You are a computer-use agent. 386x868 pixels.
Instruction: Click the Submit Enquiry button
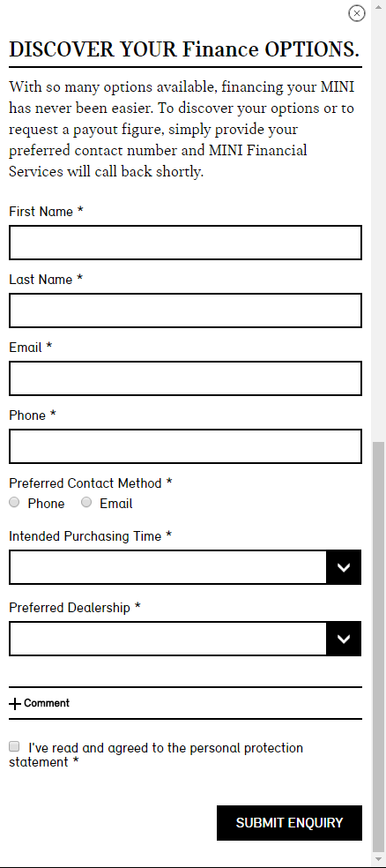(289, 823)
